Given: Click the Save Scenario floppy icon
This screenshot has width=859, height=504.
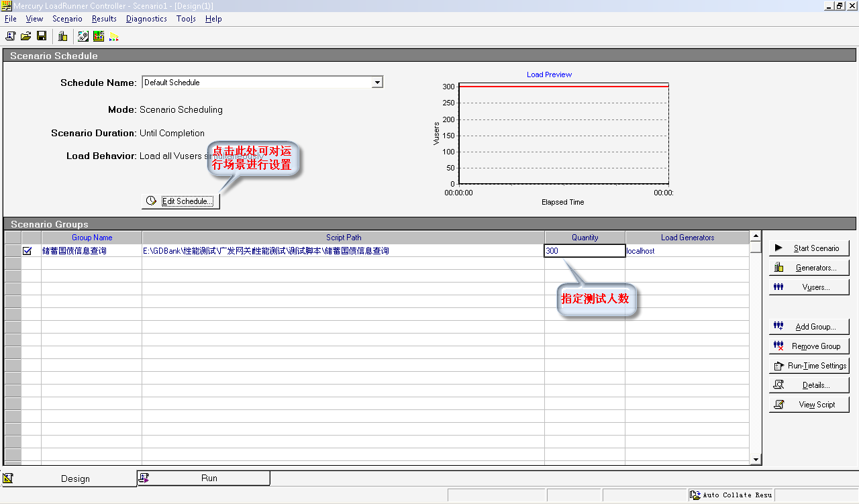Looking at the screenshot, I should (x=42, y=36).
